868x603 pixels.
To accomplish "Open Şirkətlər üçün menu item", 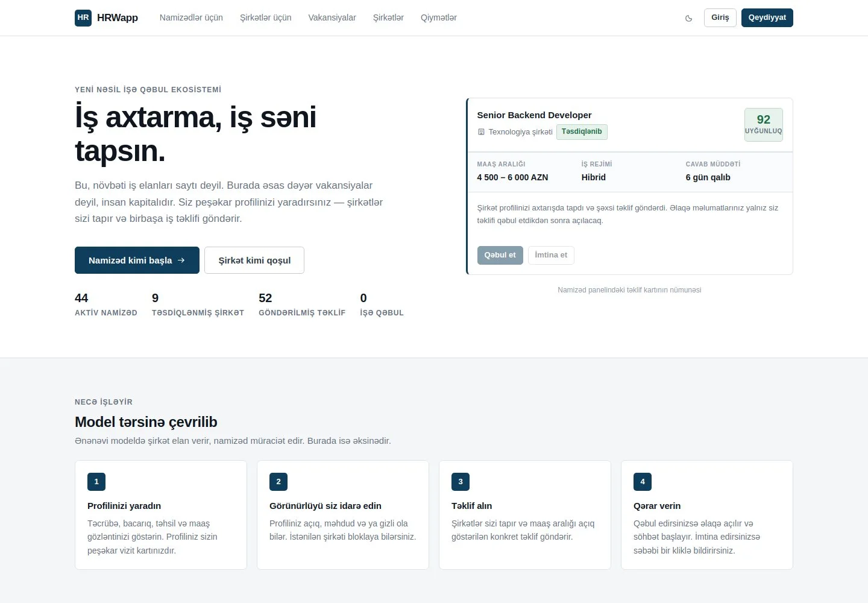I will 266,17.
